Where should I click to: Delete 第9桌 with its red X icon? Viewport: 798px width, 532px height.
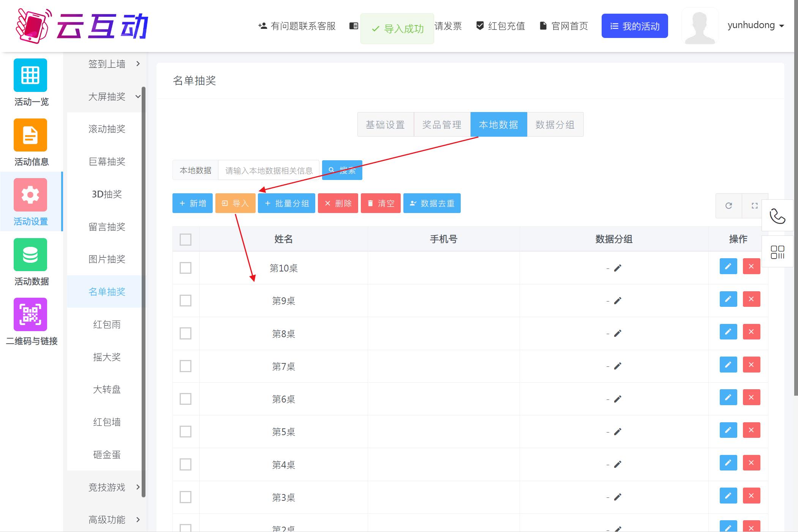[x=752, y=299]
